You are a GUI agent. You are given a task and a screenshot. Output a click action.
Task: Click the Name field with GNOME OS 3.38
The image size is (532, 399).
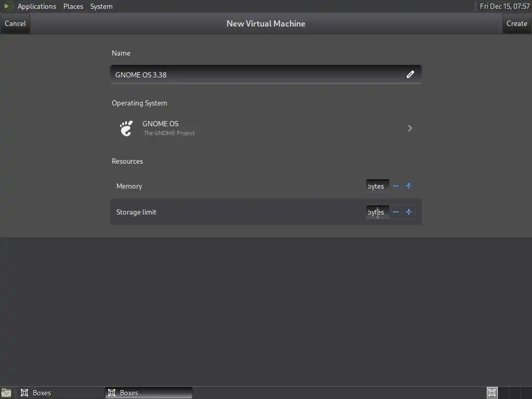[x=266, y=75]
